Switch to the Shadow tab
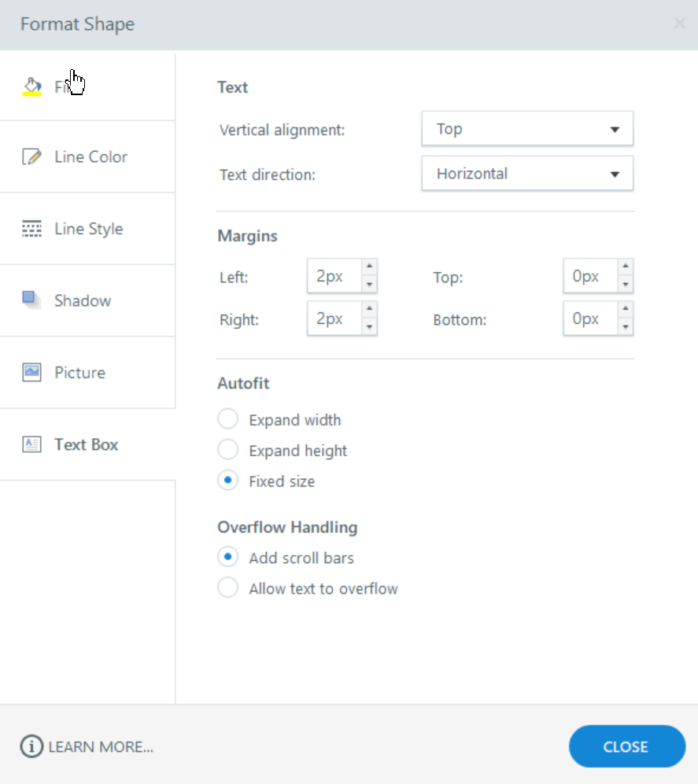Viewport: 698px width, 784px height. click(x=83, y=300)
